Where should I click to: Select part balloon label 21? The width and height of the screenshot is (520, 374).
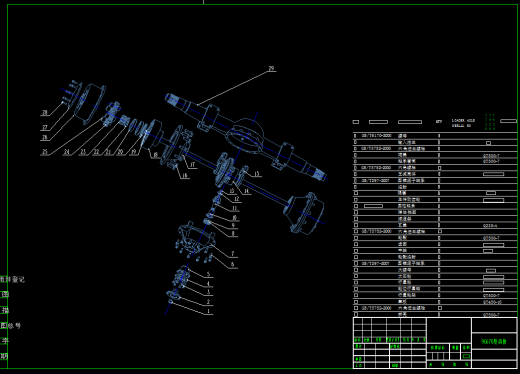point(108,152)
